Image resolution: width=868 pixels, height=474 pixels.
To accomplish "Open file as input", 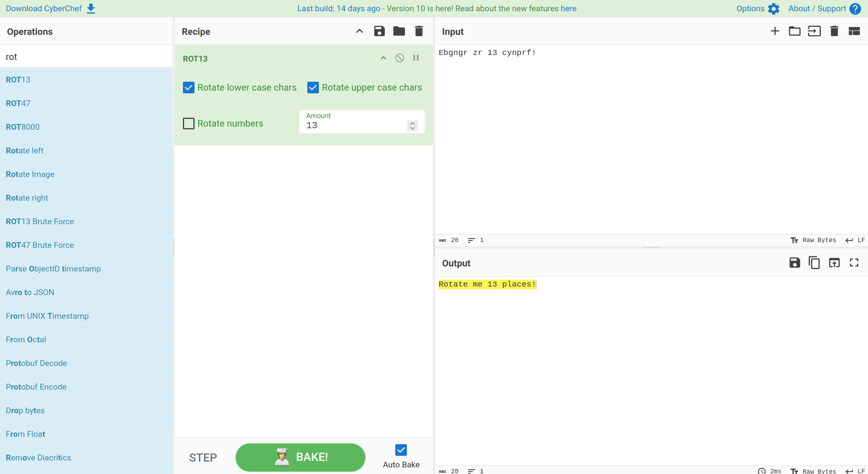I will click(x=815, y=31).
